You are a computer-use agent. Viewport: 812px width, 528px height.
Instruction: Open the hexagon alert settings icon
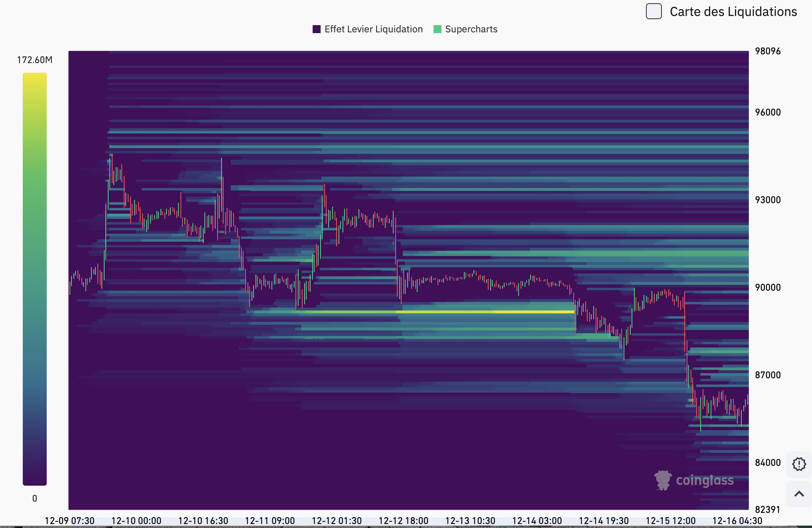pos(799,464)
